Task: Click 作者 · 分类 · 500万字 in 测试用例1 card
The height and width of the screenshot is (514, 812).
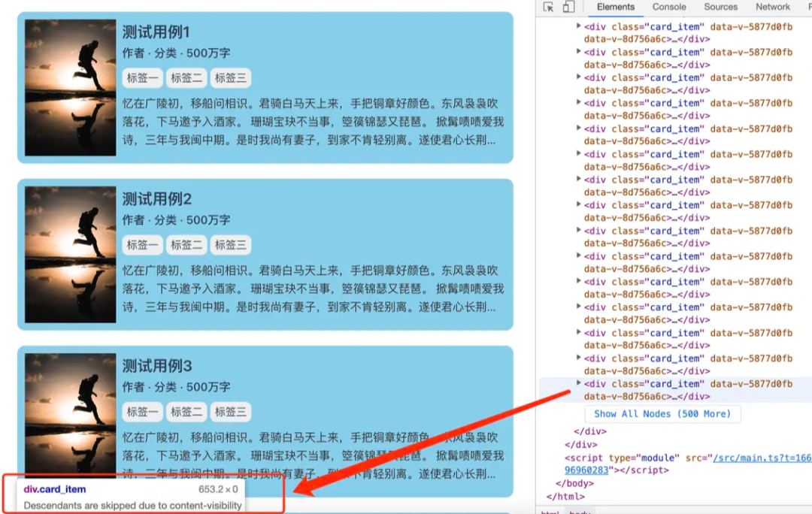Action: click(x=176, y=53)
